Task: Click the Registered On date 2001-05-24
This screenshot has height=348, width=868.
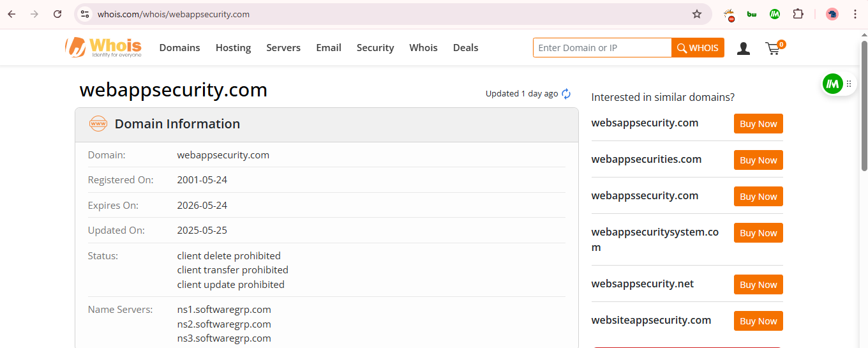Action: tap(202, 180)
